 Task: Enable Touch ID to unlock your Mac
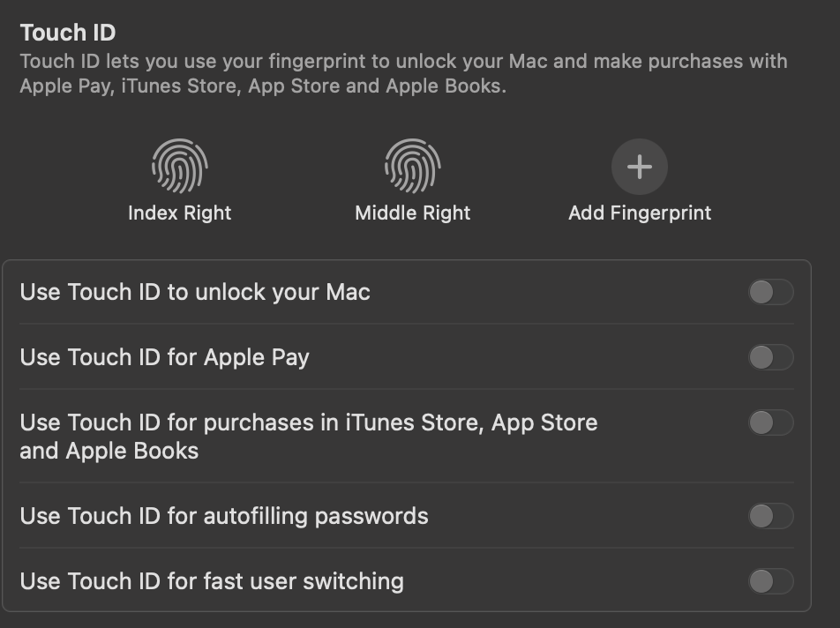coord(770,292)
